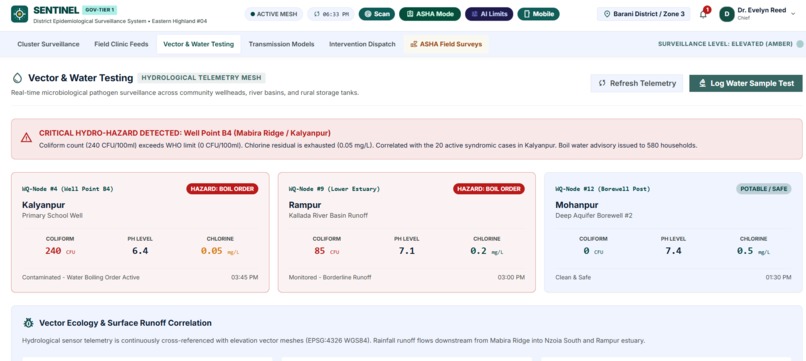Image resolution: width=806 pixels, height=361 pixels.
Task: Click the Kallada River Basin Runoff subtitle
Action: pos(328,215)
